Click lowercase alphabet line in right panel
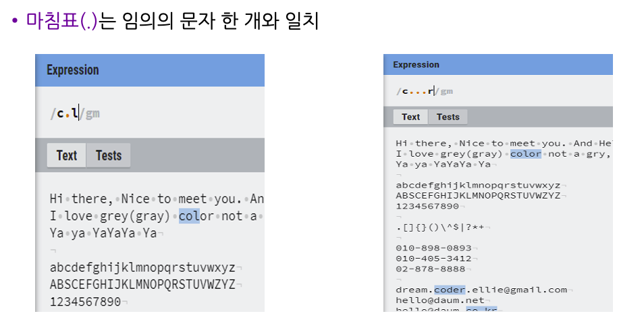The height and width of the screenshot is (320, 644). pyautogui.click(x=479, y=185)
